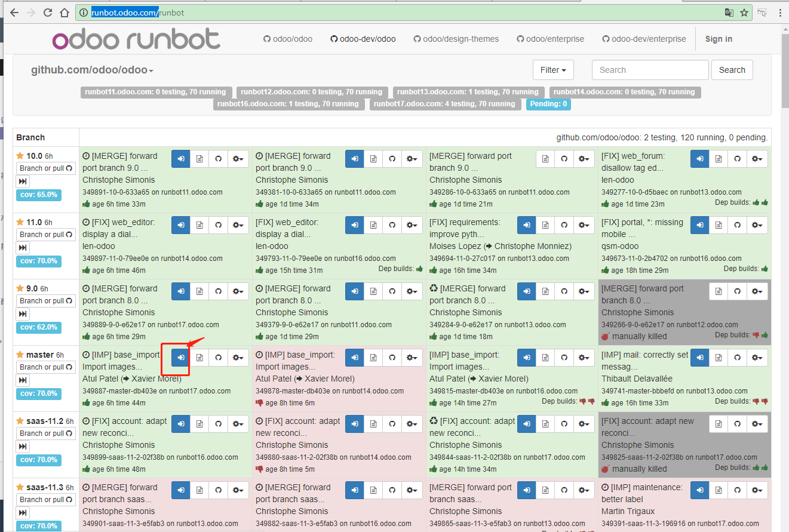Connect to the 9.0 build 349379

point(355,291)
